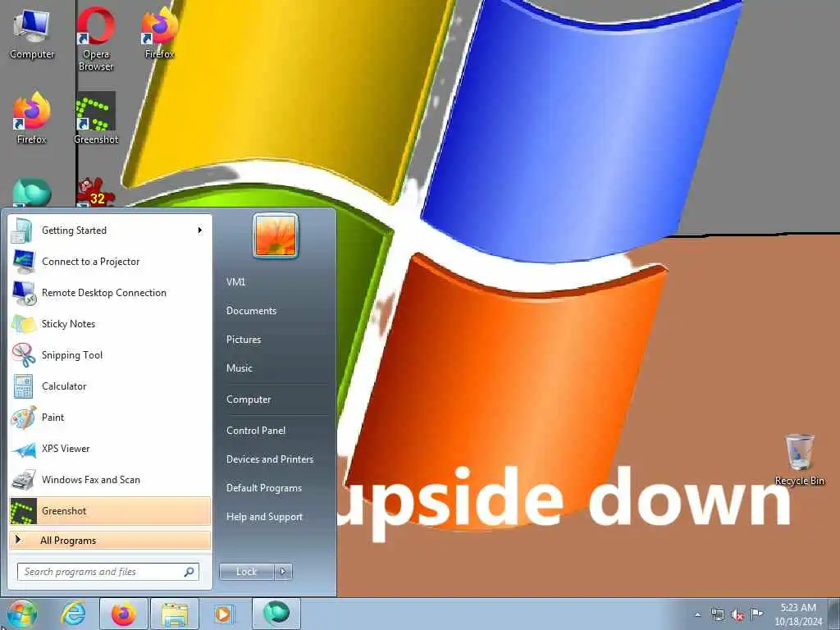Viewport: 840px width, 630px height.
Task: Click the Lock button
Action: tap(246, 572)
